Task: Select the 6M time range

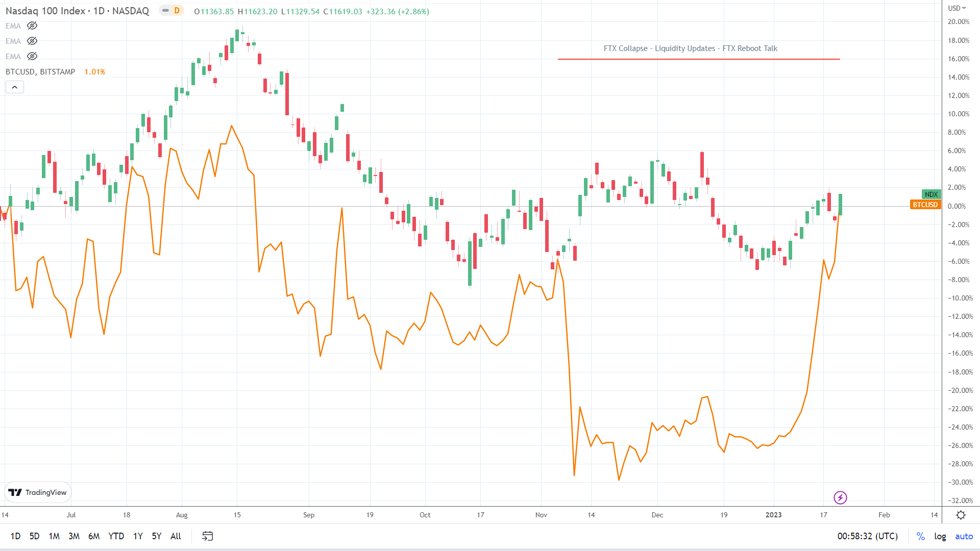Action: [94, 536]
